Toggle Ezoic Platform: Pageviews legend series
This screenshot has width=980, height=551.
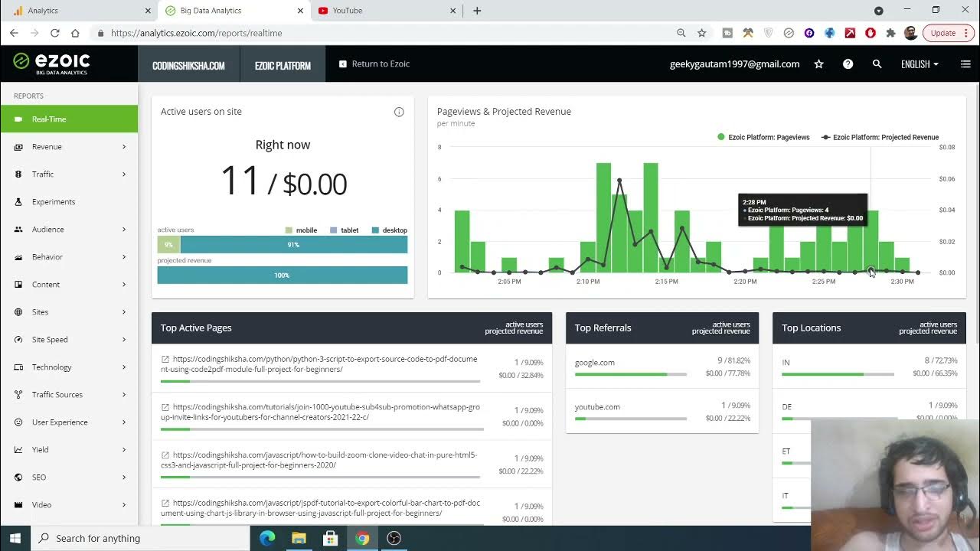(763, 137)
